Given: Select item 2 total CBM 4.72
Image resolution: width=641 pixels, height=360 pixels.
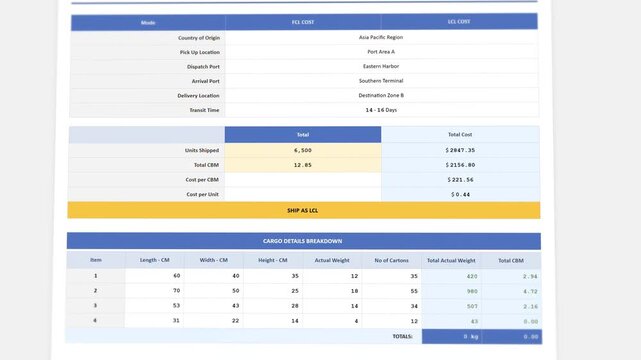Looking at the screenshot, I should pyautogui.click(x=511, y=291).
